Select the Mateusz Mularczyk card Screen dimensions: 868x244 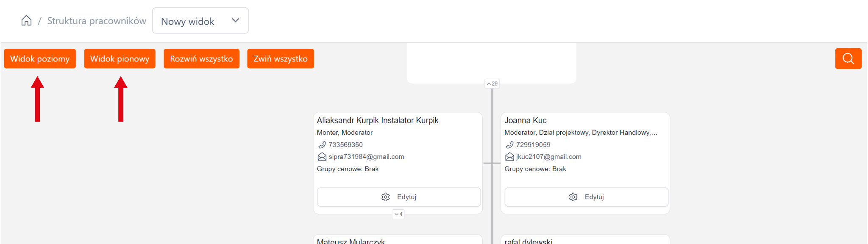click(x=398, y=240)
